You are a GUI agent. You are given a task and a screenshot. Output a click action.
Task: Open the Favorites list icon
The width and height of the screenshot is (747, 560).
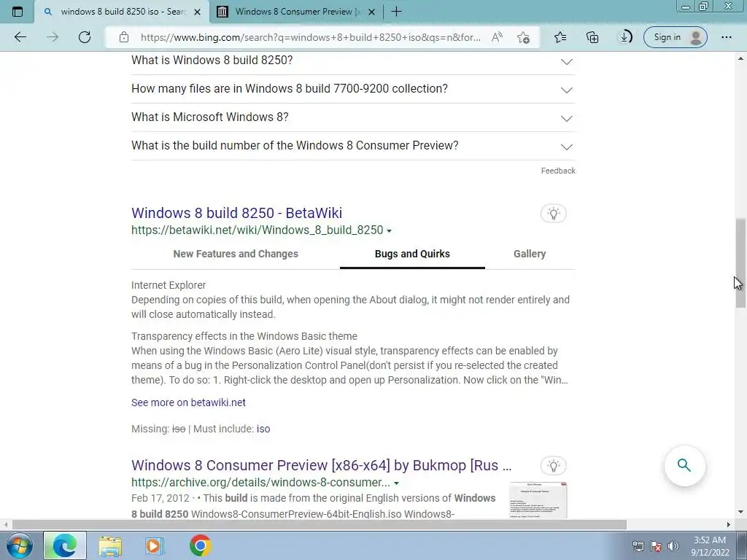point(560,37)
